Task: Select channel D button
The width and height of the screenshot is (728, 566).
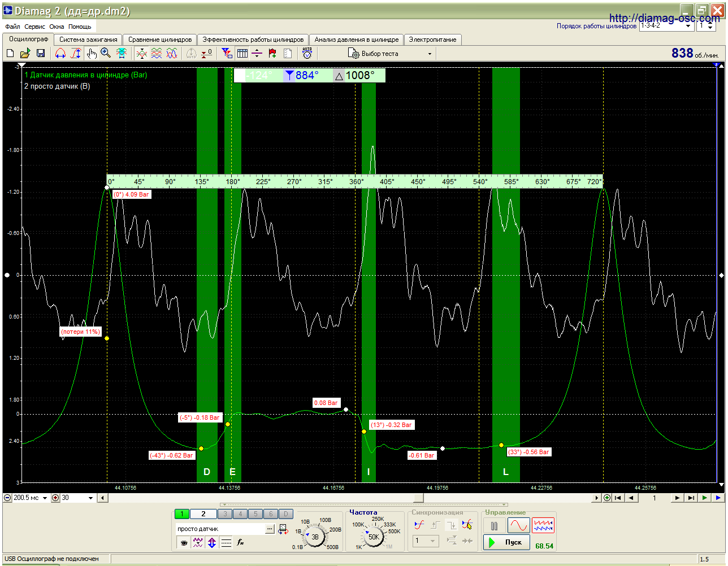Action: [x=286, y=514]
